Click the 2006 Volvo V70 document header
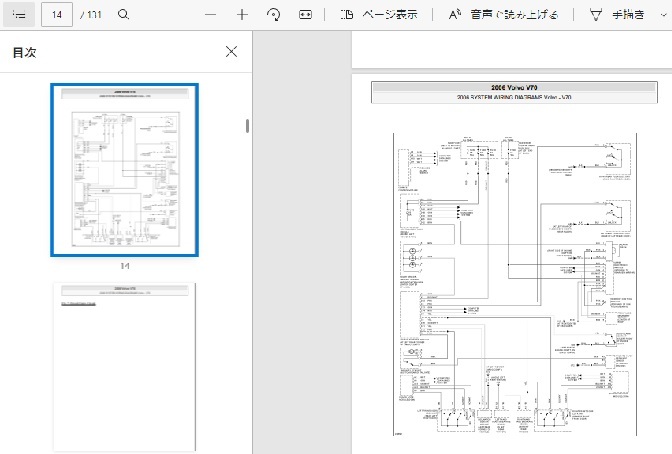The width and height of the screenshot is (672, 454). pos(514,87)
